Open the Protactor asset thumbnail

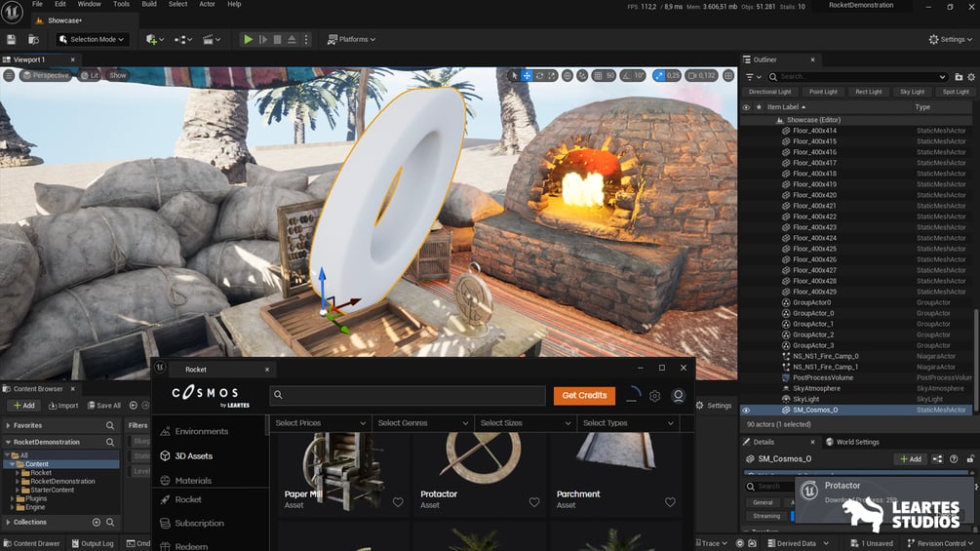[x=480, y=458]
